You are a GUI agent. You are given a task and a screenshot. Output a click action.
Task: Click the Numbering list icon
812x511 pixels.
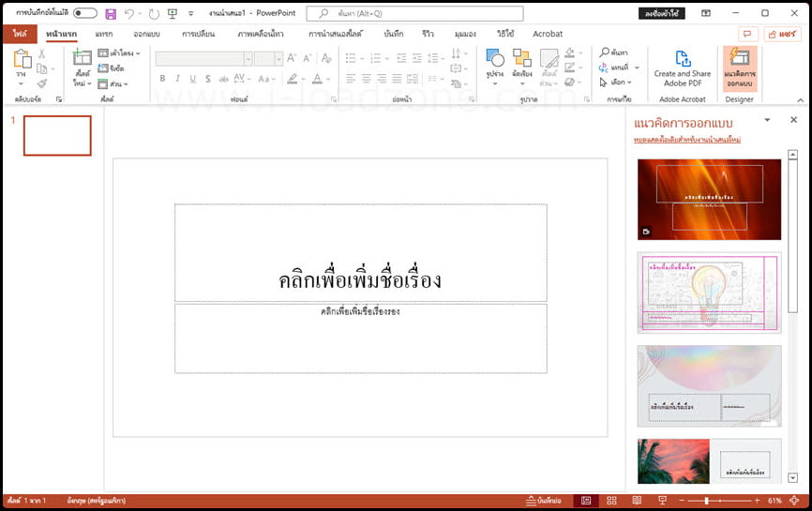coord(376,58)
